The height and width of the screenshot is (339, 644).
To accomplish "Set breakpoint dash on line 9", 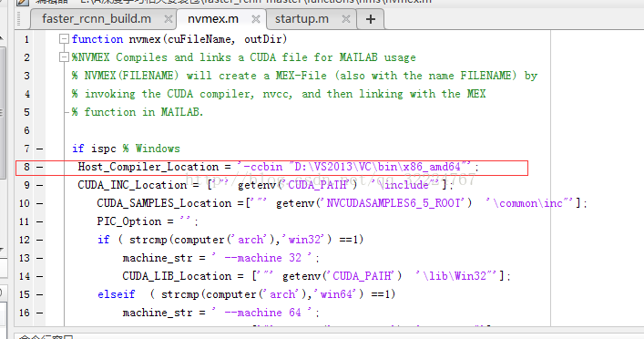I will point(39,185).
